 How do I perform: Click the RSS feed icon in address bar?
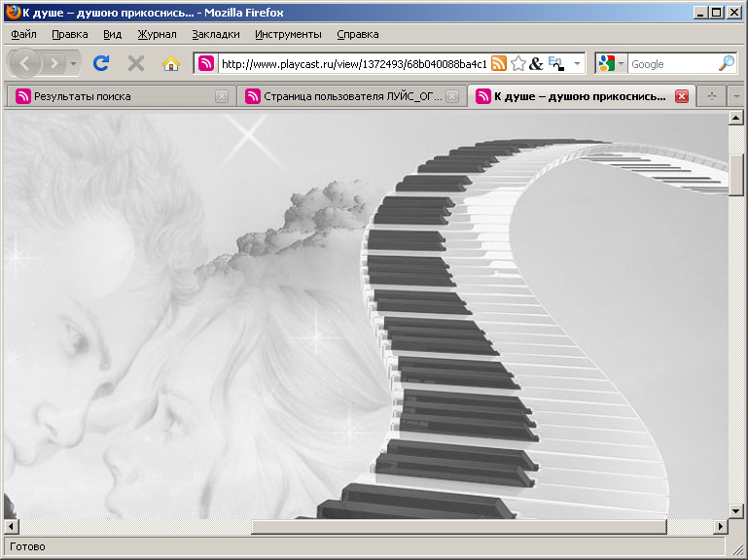click(x=498, y=63)
